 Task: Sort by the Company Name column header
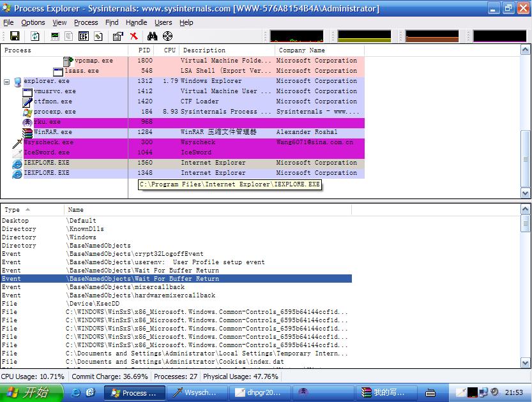[x=319, y=50]
